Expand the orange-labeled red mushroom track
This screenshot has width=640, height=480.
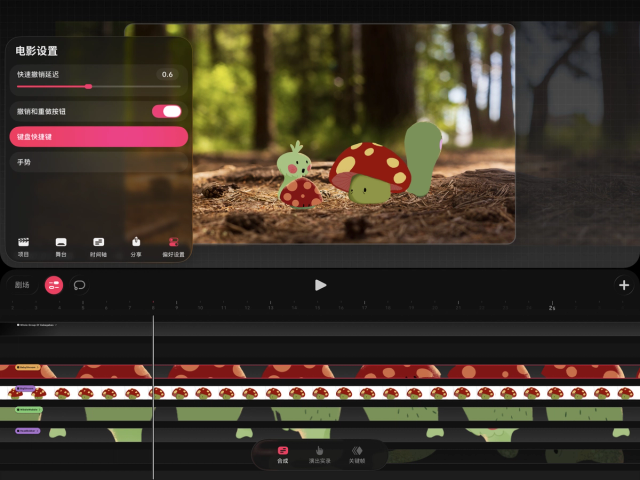[28, 367]
